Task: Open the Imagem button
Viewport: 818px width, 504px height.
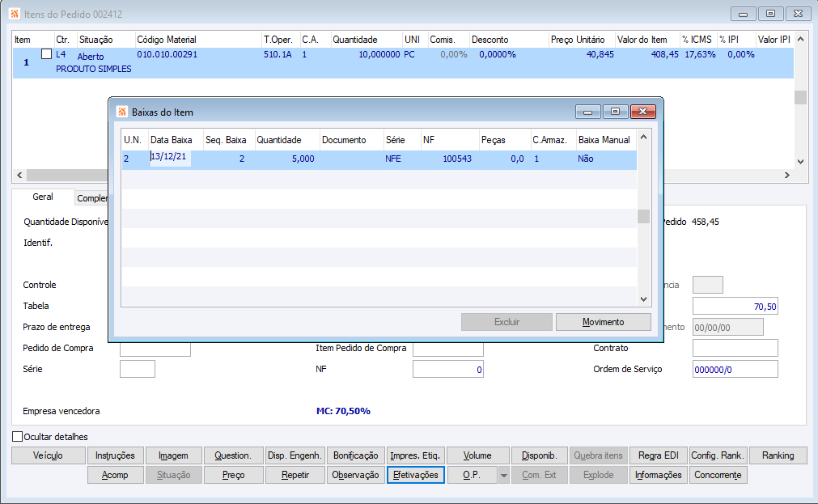Action: click(x=173, y=455)
